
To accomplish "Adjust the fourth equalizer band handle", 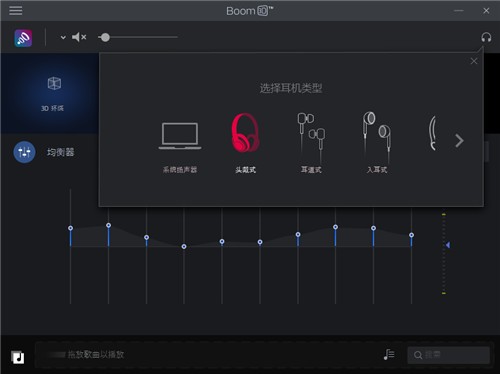I will pos(184,246).
